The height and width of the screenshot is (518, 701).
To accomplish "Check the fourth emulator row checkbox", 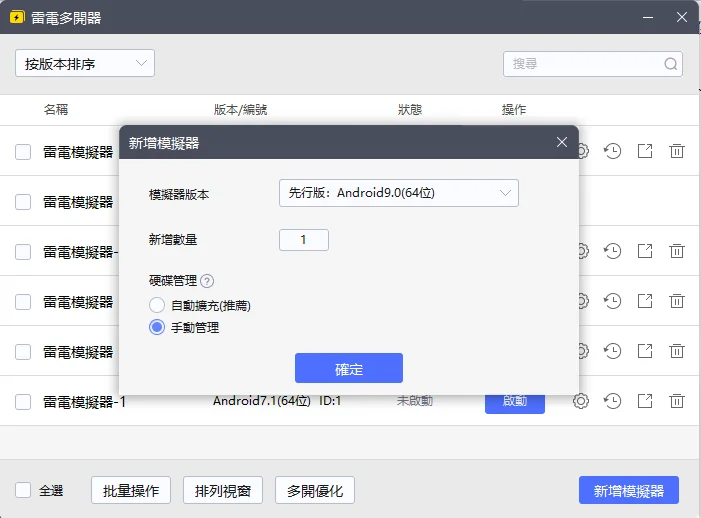I will [23, 302].
